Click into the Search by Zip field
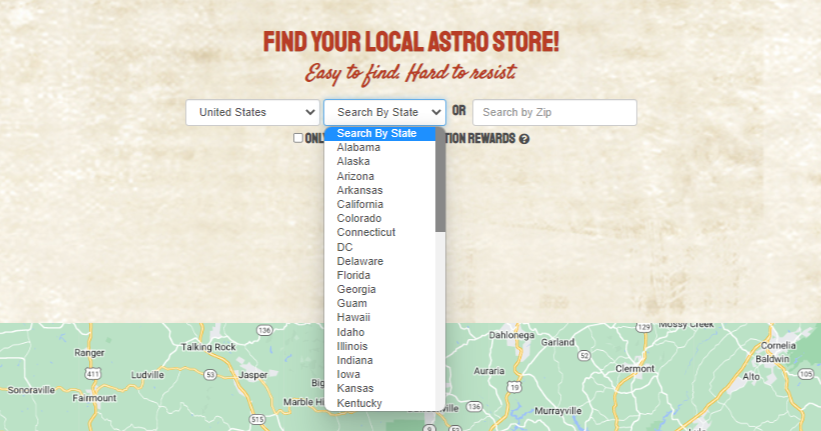The height and width of the screenshot is (431, 821). pyautogui.click(x=554, y=112)
